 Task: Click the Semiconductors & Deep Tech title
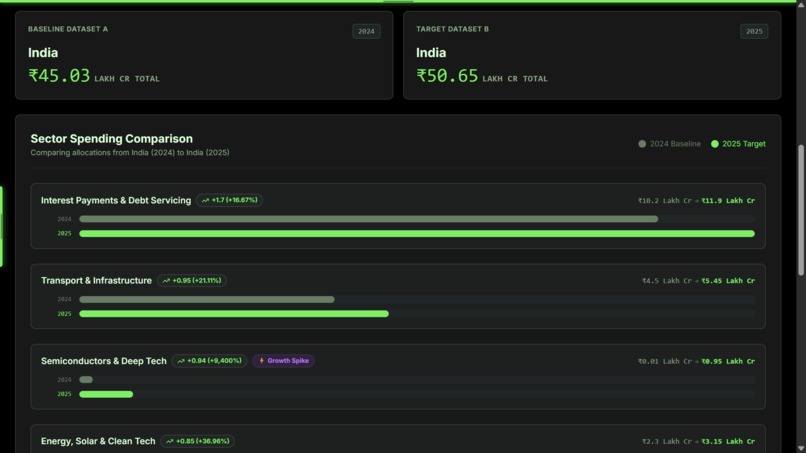click(x=104, y=361)
